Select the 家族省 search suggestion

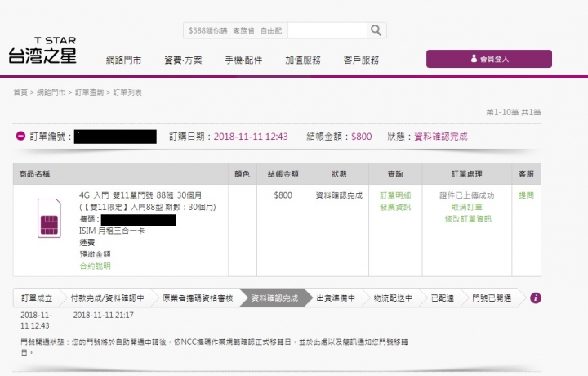coord(243,30)
